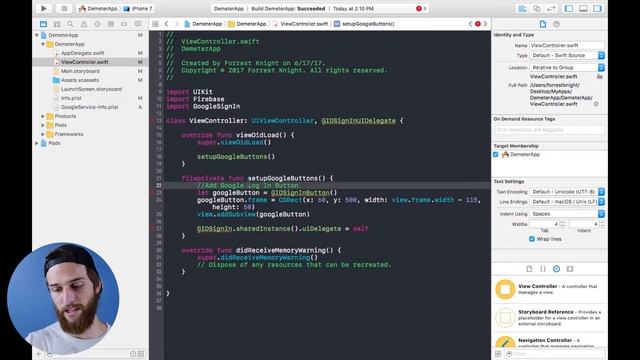Open the Report navigator tab
The width and height of the screenshot is (640, 360).
coord(138,24)
